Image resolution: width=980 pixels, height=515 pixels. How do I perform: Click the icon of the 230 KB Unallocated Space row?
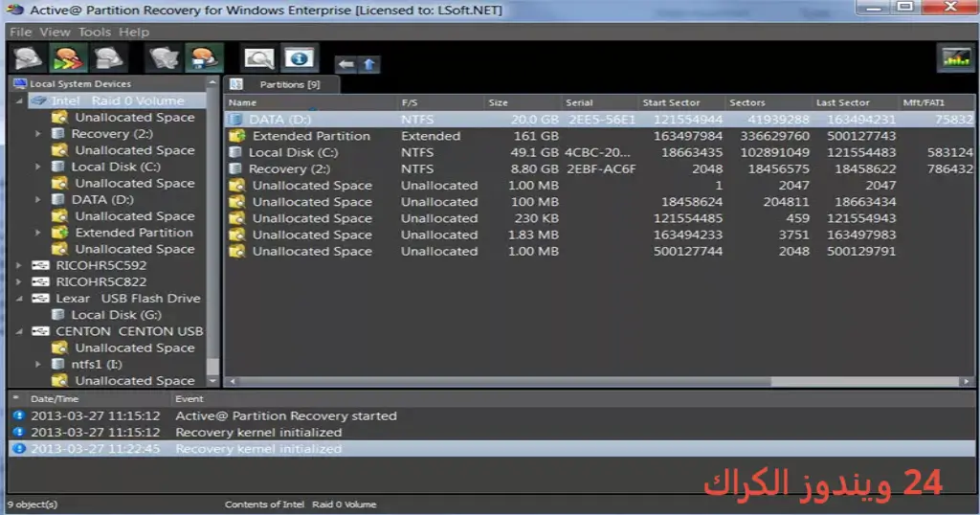click(x=237, y=218)
